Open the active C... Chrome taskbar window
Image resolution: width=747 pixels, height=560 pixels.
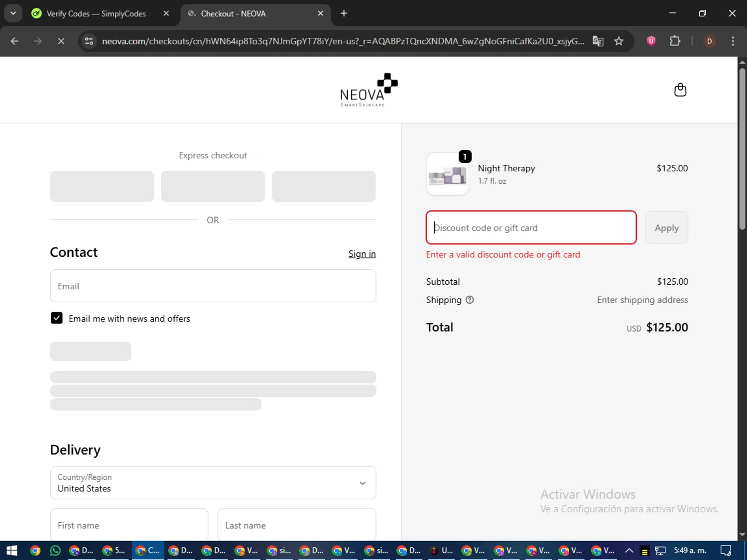pos(148,551)
